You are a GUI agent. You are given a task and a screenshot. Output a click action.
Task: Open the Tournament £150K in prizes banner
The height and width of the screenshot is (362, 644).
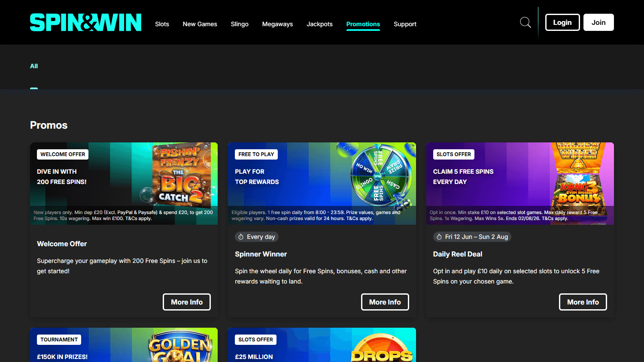[124, 345]
